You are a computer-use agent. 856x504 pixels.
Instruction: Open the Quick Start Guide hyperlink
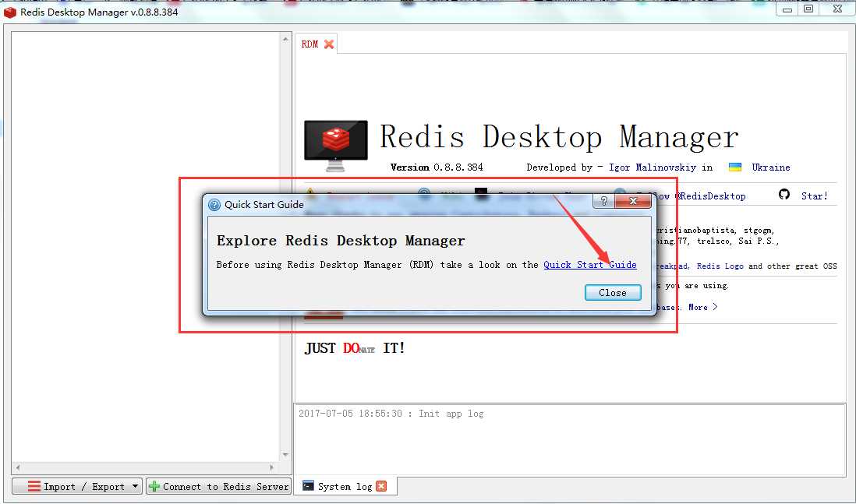589,265
